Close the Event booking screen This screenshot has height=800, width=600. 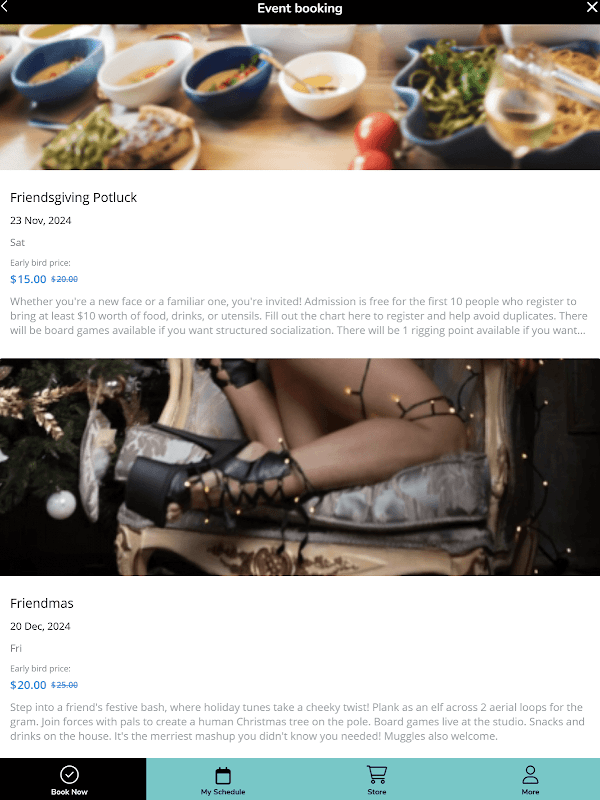pyautogui.click(x=593, y=6)
